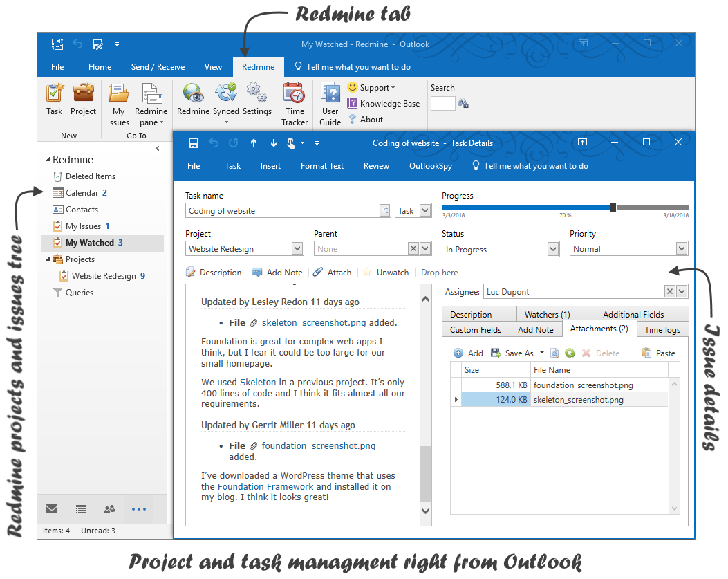
Task: Open My Issues from the ribbon
Action: click(118, 104)
